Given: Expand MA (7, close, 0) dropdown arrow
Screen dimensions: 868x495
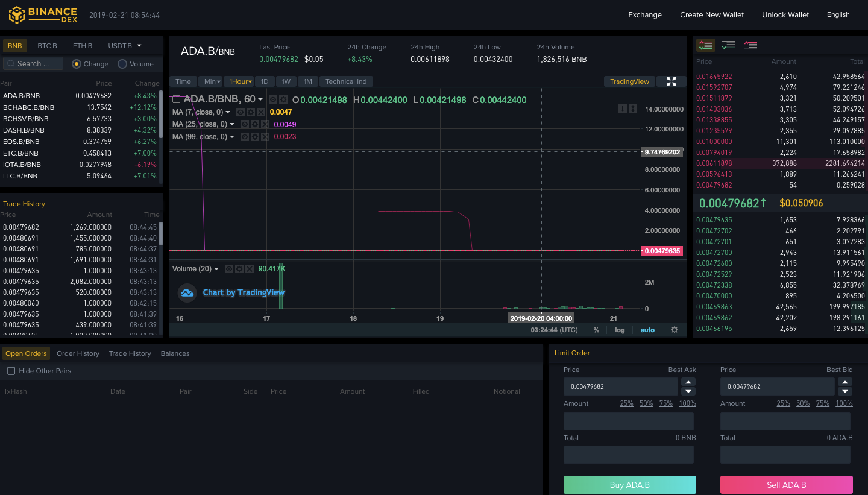Looking at the screenshot, I should 228,112.
